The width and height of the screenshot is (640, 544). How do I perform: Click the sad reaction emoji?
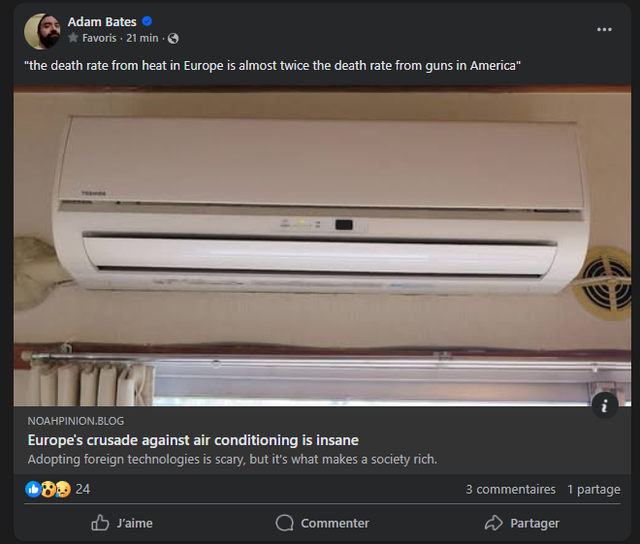click(x=63, y=489)
